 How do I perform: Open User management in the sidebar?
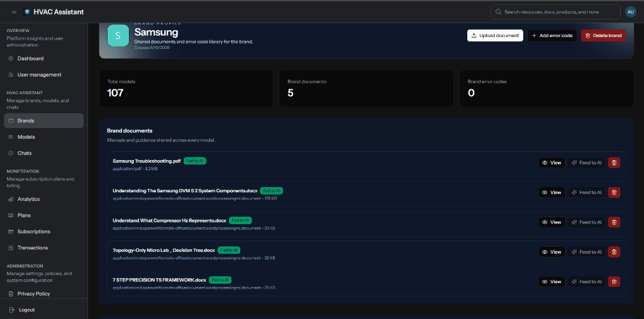click(x=44, y=75)
